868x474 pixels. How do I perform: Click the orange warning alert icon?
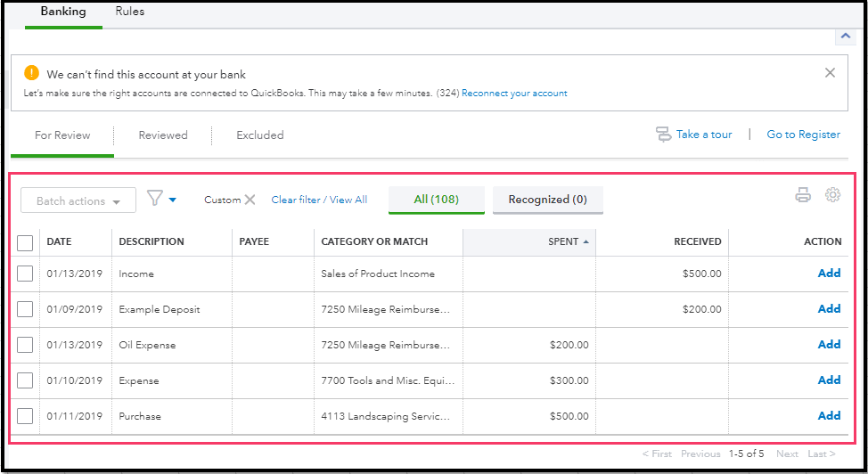pyautogui.click(x=32, y=74)
